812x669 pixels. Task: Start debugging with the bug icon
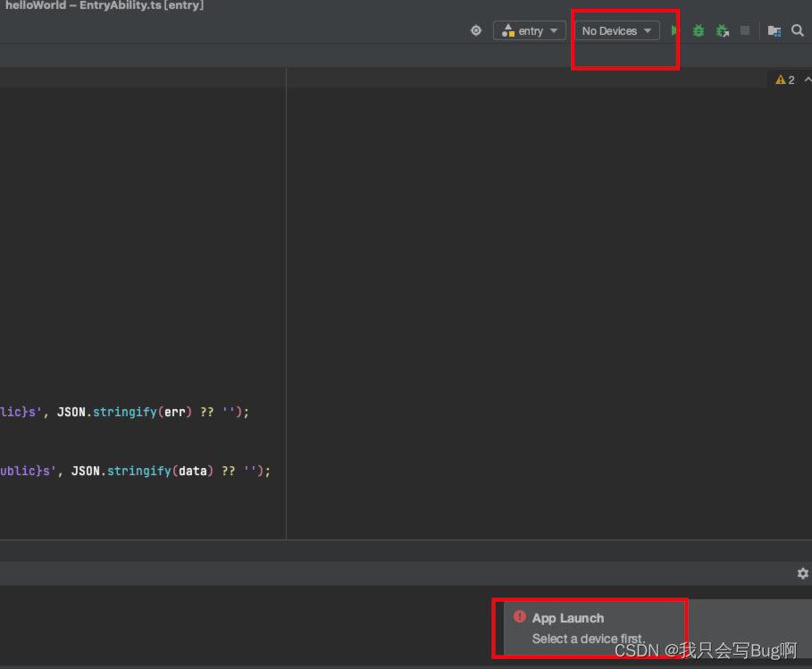click(698, 30)
